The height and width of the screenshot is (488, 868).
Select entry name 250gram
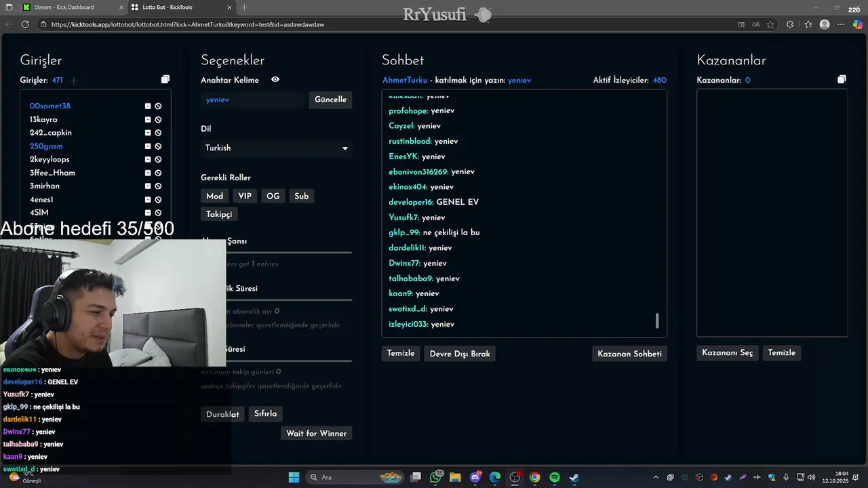45,146
